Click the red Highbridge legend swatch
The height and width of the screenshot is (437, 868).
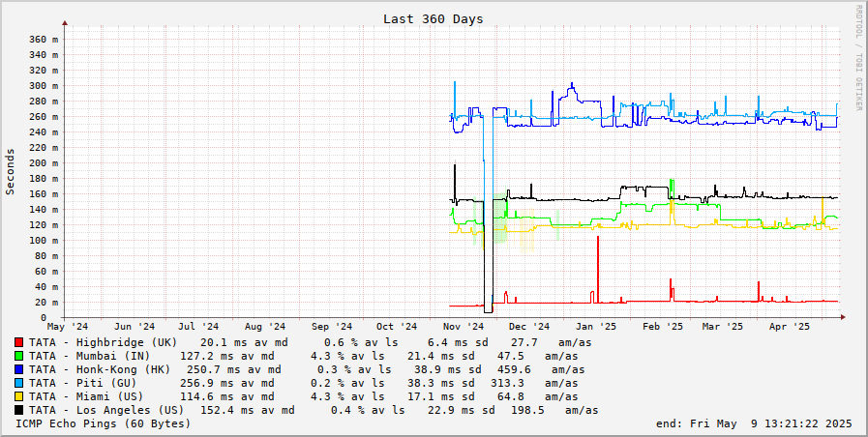[x=19, y=342]
